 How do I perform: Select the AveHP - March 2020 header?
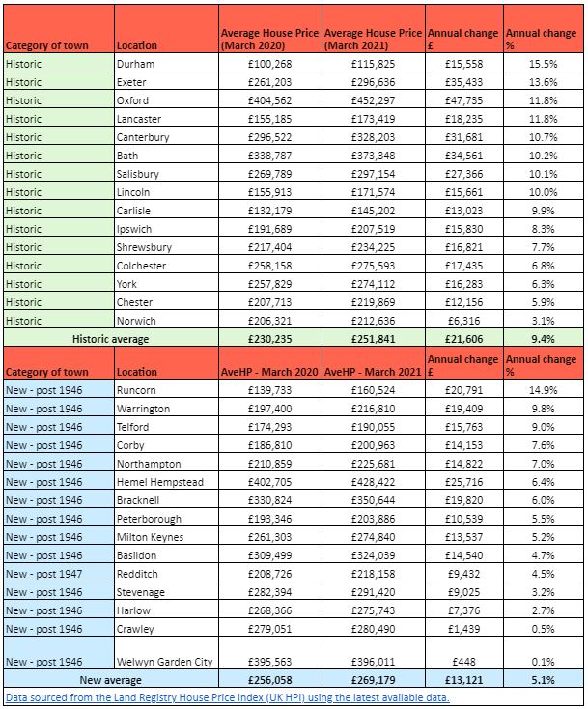pos(270,363)
